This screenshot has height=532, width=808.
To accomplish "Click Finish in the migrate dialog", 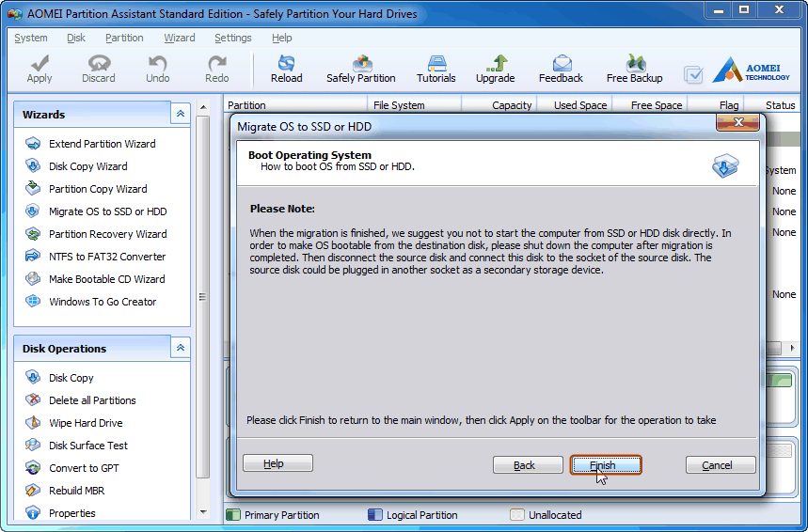I will pyautogui.click(x=606, y=465).
